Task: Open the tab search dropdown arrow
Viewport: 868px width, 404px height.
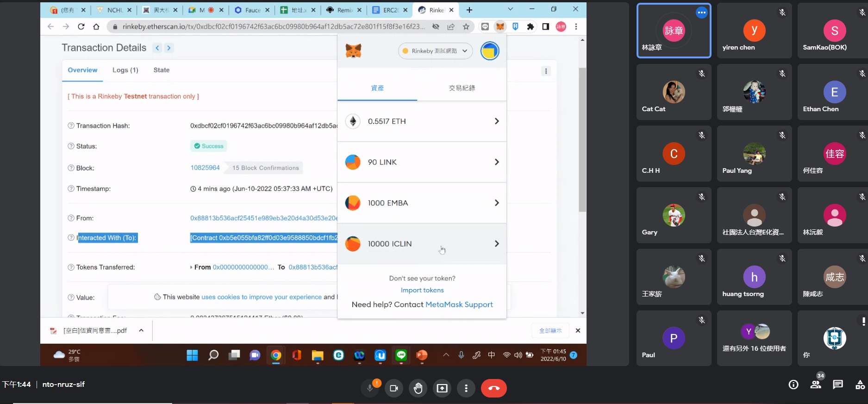Action: click(x=511, y=9)
